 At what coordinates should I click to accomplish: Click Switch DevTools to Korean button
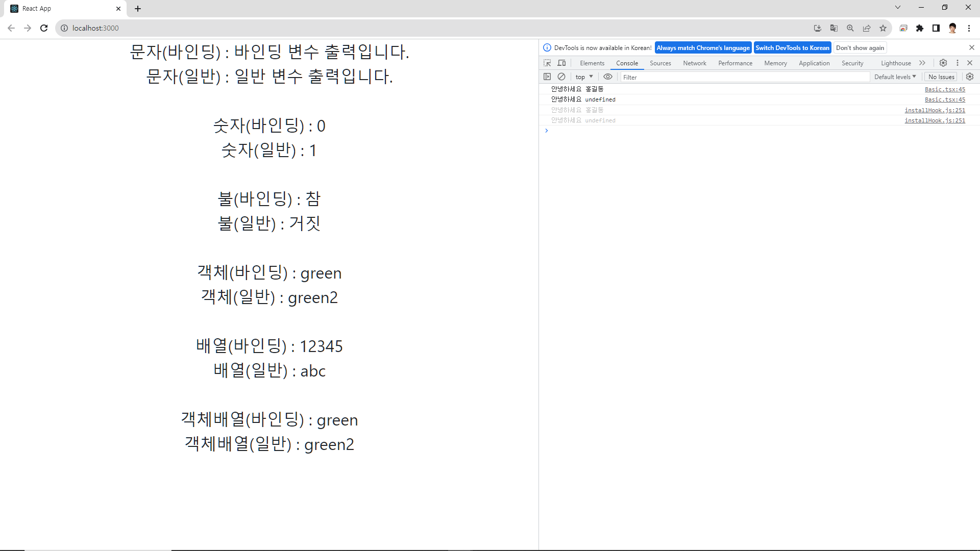[792, 48]
